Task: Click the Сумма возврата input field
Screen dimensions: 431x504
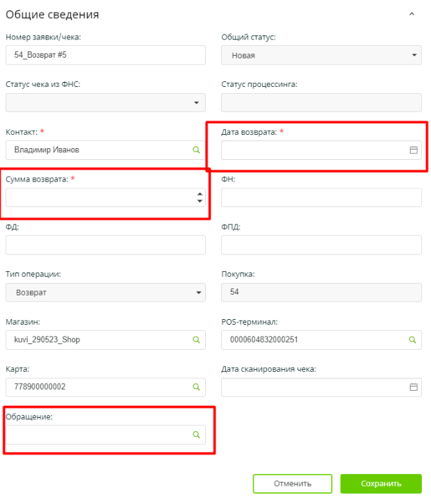Action: pyautogui.click(x=99, y=197)
